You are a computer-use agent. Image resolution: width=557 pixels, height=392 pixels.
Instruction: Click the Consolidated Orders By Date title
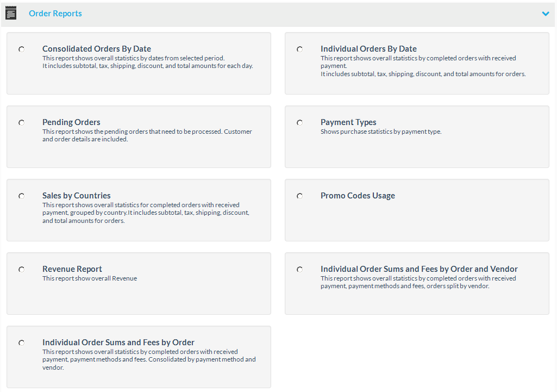pos(97,49)
